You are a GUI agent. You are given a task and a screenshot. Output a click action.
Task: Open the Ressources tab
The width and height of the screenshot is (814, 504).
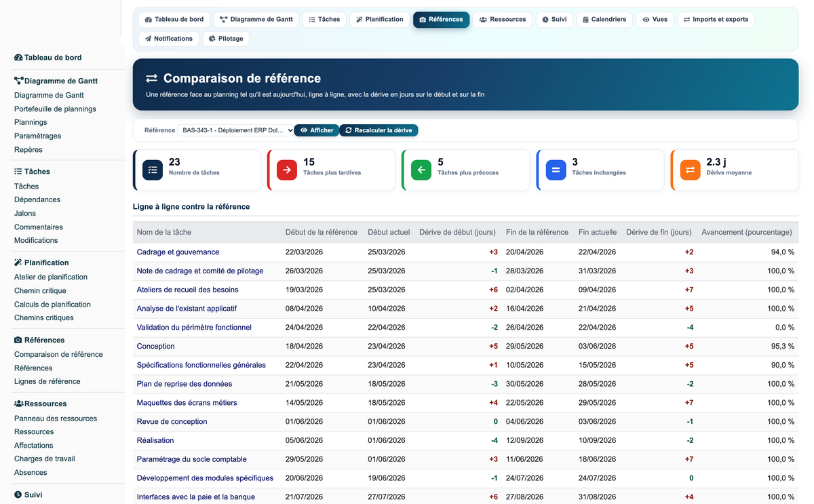click(503, 20)
